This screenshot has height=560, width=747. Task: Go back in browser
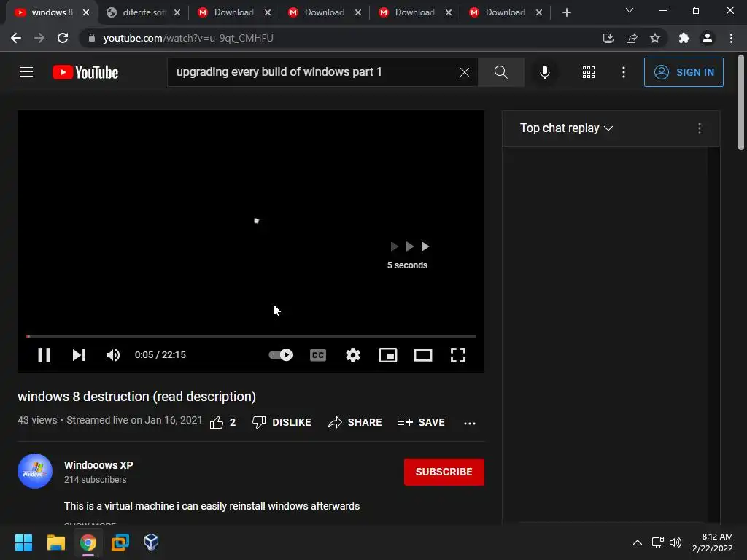pos(16,38)
